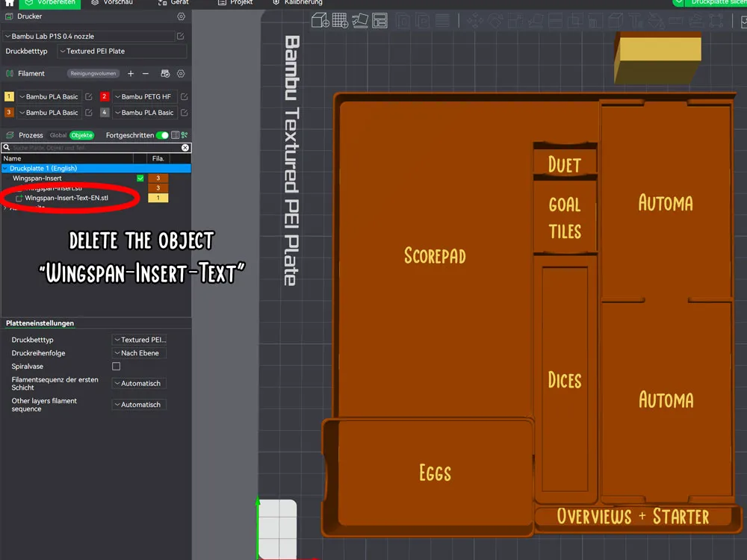The height and width of the screenshot is (560, 747).
Task: Toggle the Fortgeschritten advanced switch
Action: (162, 135)
